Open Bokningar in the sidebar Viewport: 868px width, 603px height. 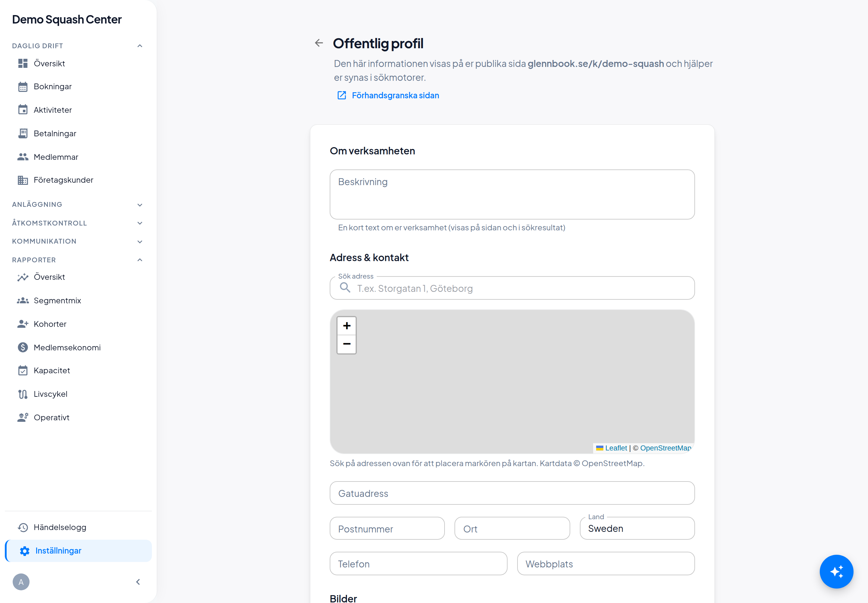tap(78, 87)
